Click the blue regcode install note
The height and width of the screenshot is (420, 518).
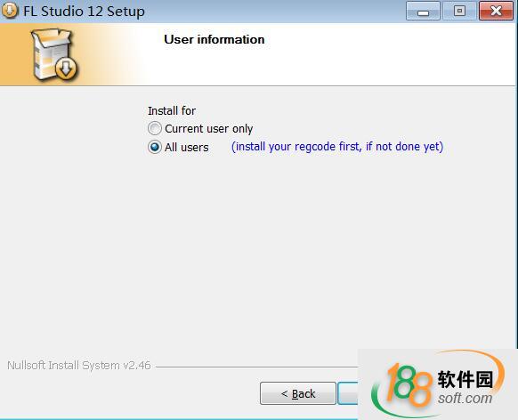337,147
